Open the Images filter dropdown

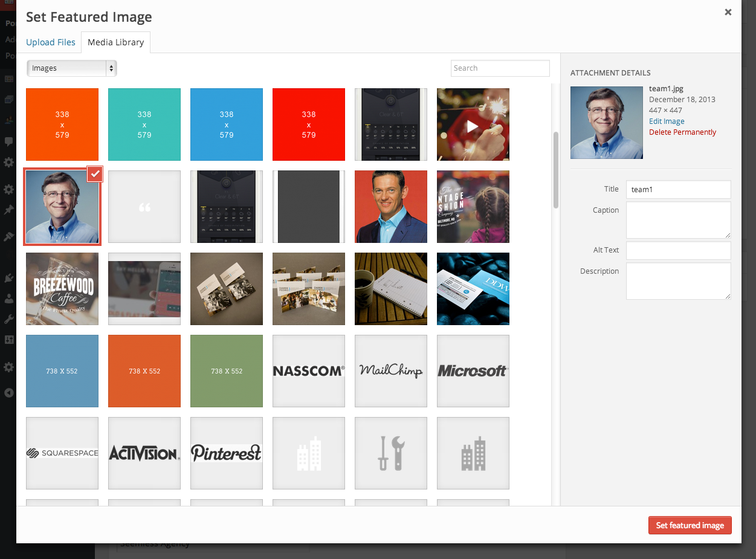pyautogui.click(x=72, y=68)
